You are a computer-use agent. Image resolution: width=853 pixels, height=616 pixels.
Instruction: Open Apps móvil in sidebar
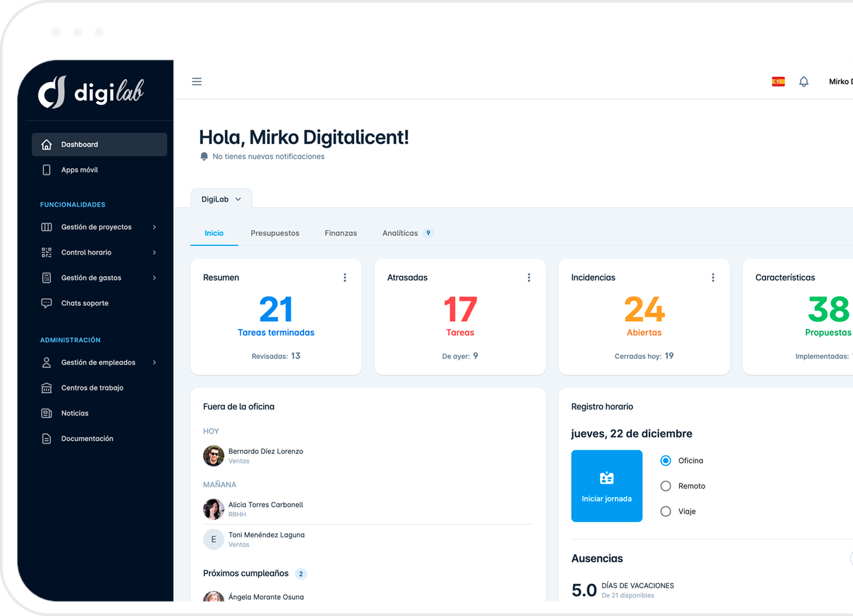coord(79,170)
